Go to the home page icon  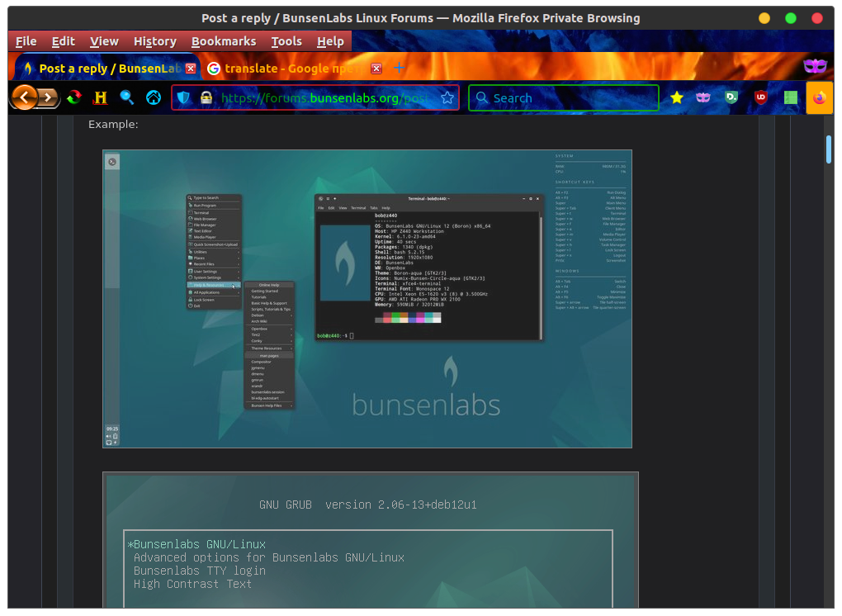(154, 97)
